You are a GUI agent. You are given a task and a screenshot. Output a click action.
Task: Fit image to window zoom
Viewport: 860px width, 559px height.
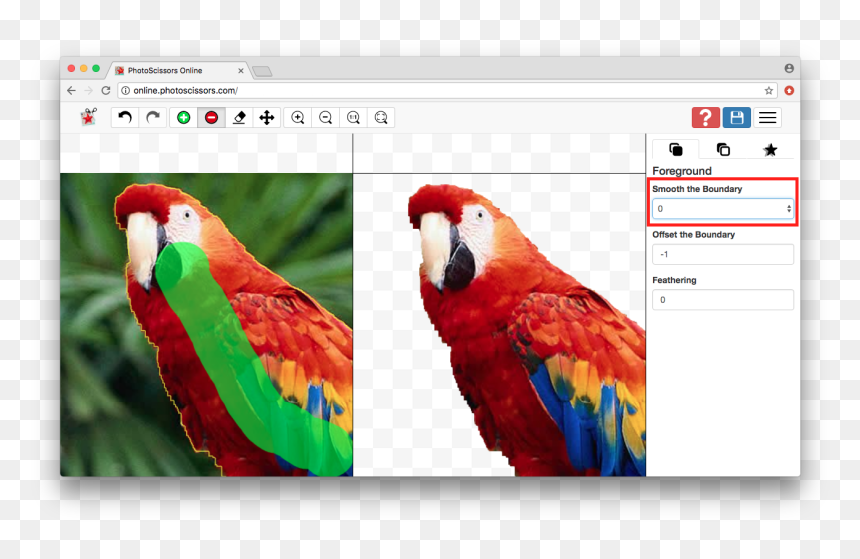(381, 117)
